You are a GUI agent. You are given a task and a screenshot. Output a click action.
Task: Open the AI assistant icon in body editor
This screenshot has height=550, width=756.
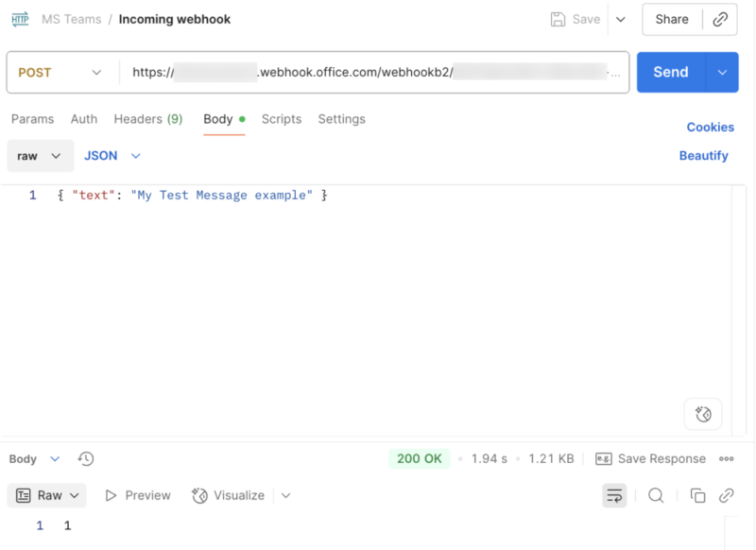point(703,414)
